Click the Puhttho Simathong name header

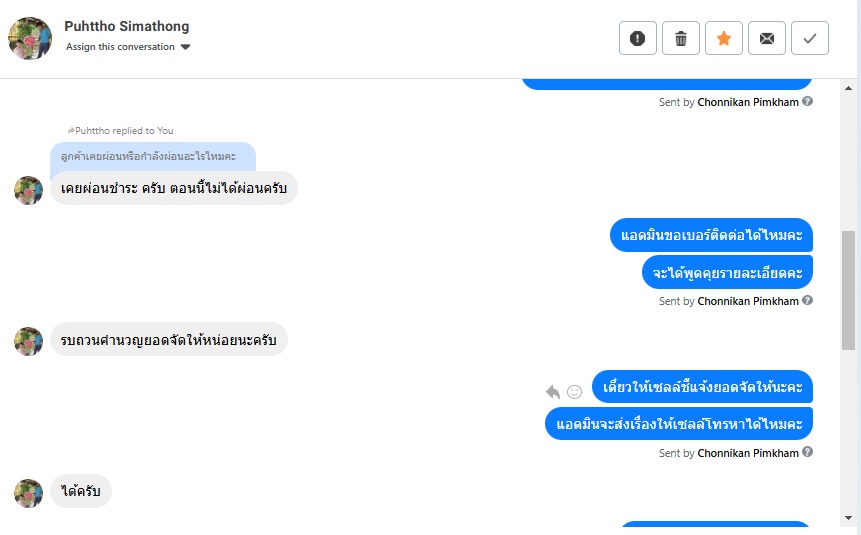pyautogui.click(x=126, y=26)
